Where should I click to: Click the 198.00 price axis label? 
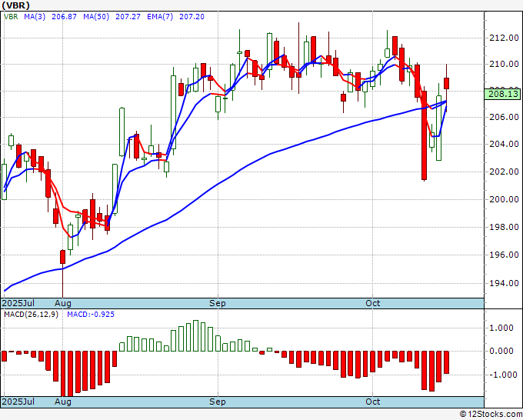[504, 227]
